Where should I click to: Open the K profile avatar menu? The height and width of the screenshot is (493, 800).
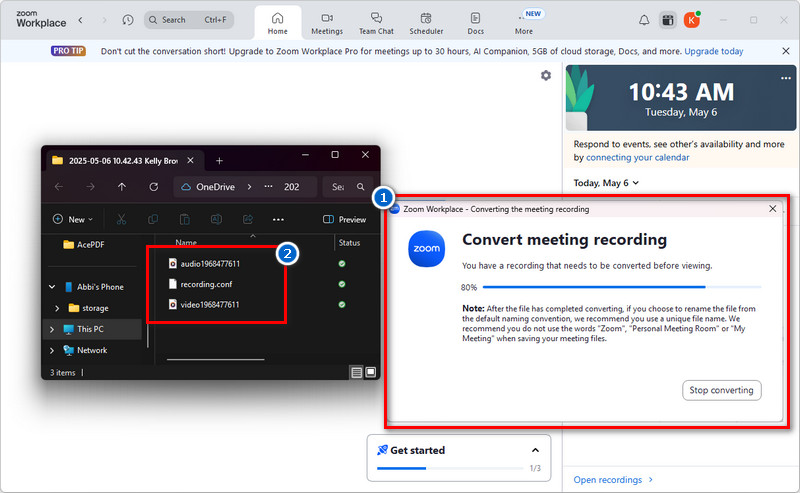692,20
